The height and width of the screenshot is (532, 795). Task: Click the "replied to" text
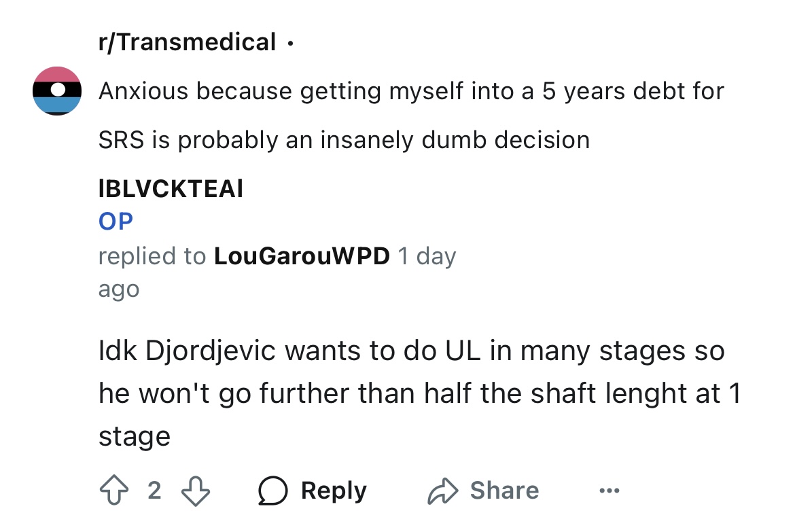pos(152,255)
